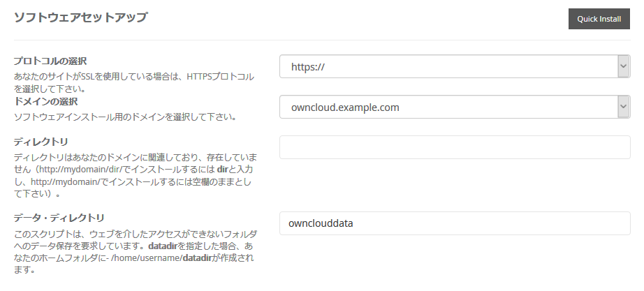Click the ディレクトリ field label
This screenshot has width=644, height=291.
tap(41, 142)
